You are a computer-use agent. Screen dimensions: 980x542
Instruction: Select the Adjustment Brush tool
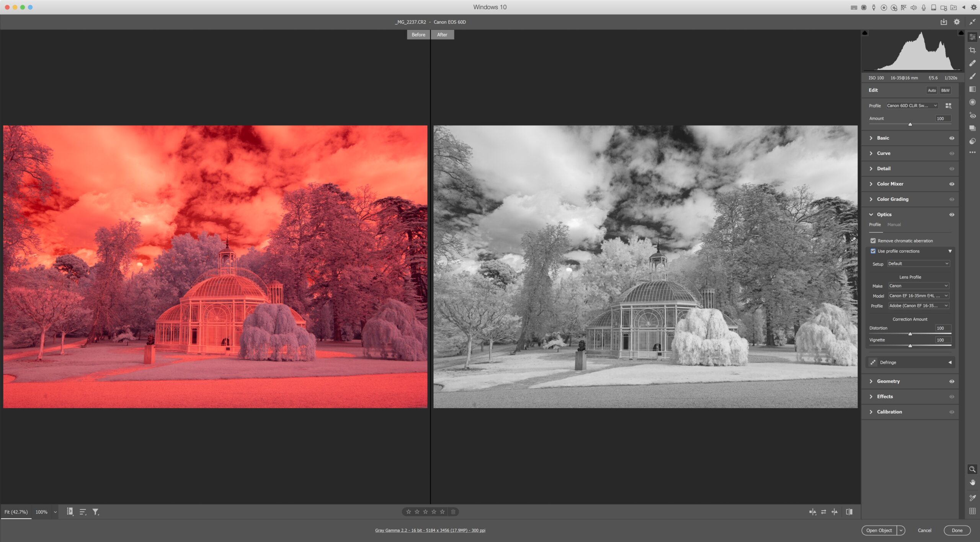pos(972,76)
